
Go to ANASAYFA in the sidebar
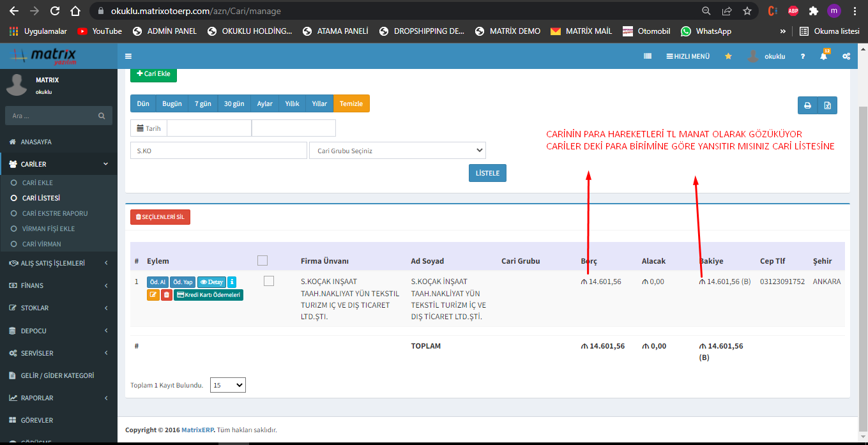(x=36, y=142)
